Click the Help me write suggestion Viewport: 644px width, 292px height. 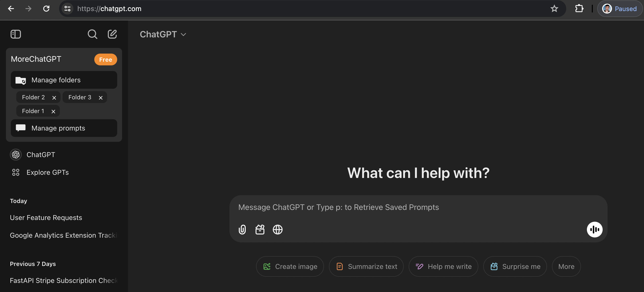coord(443,266)
